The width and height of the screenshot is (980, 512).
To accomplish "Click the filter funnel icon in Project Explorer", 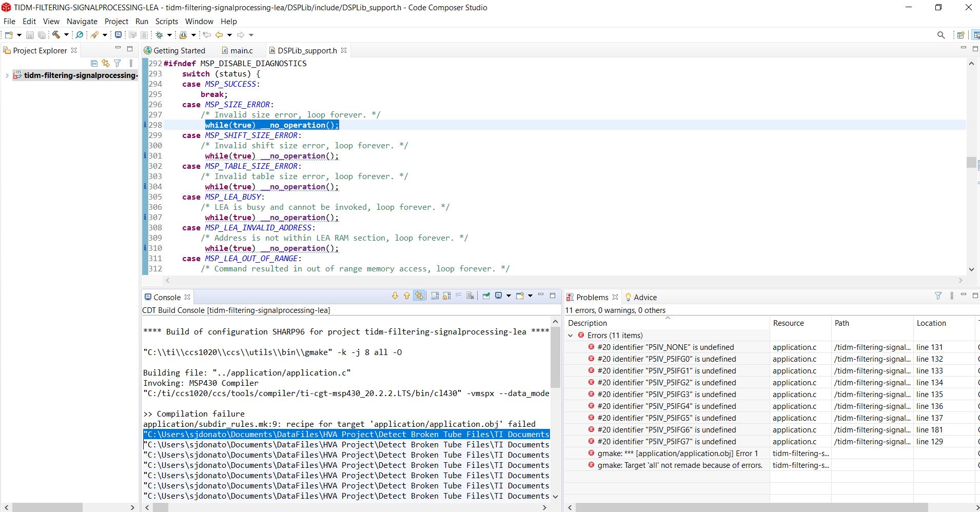I will 117,63.
